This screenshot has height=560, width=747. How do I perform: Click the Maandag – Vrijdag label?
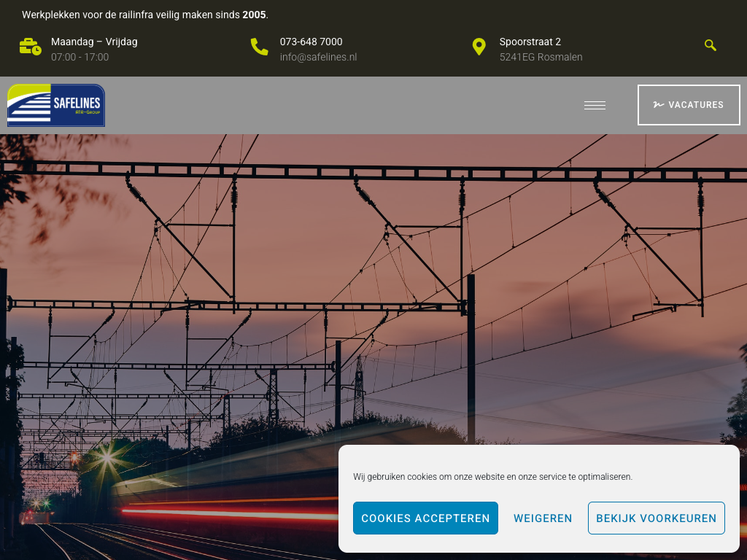pos(94,42)
